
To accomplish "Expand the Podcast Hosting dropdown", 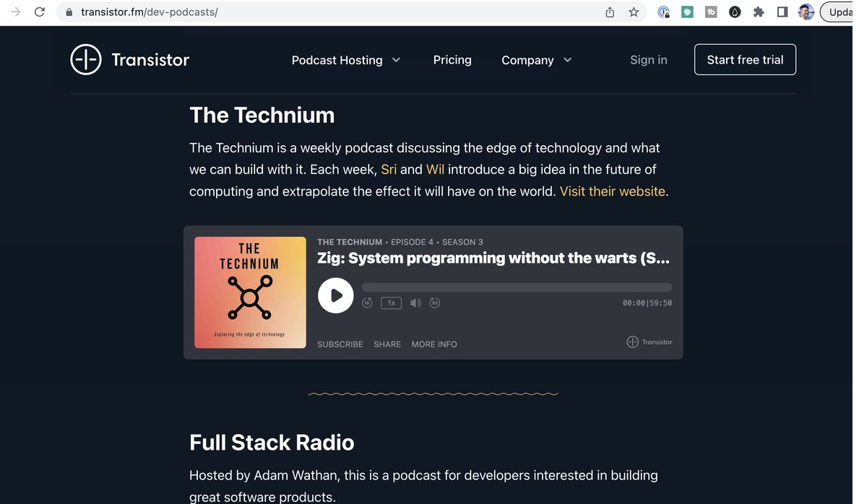I will pos(345,60).
